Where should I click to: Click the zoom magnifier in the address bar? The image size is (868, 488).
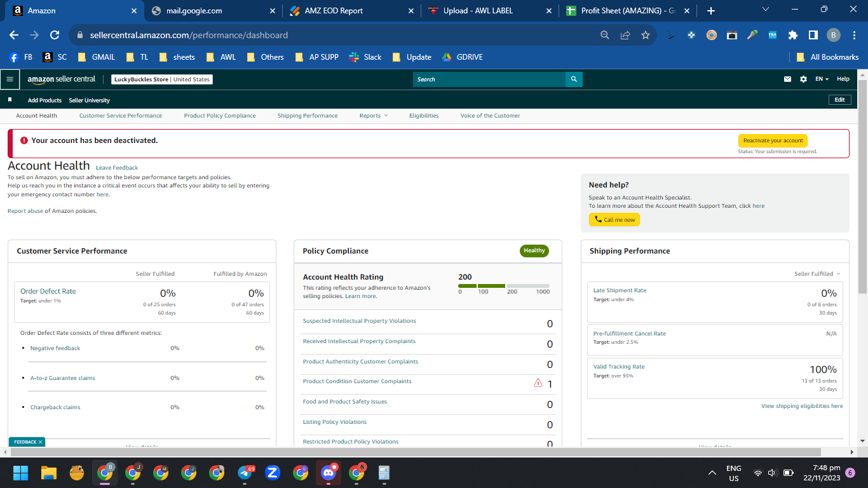[605, 35]
